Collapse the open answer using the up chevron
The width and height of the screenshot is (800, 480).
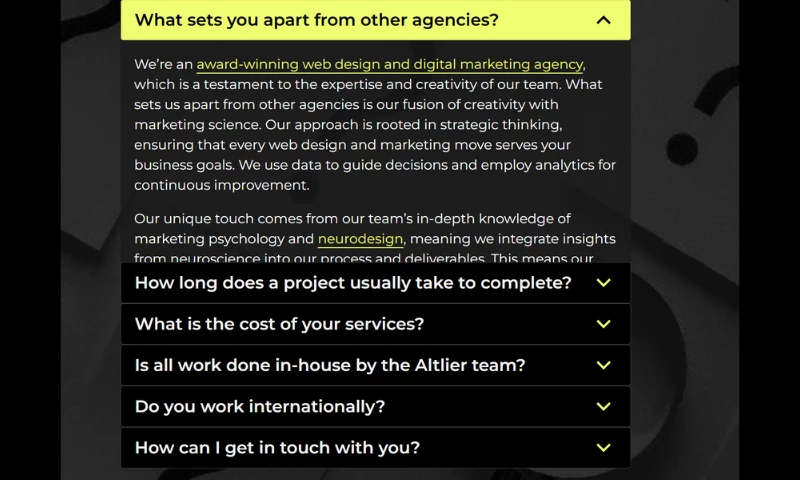tap(602, 20)
